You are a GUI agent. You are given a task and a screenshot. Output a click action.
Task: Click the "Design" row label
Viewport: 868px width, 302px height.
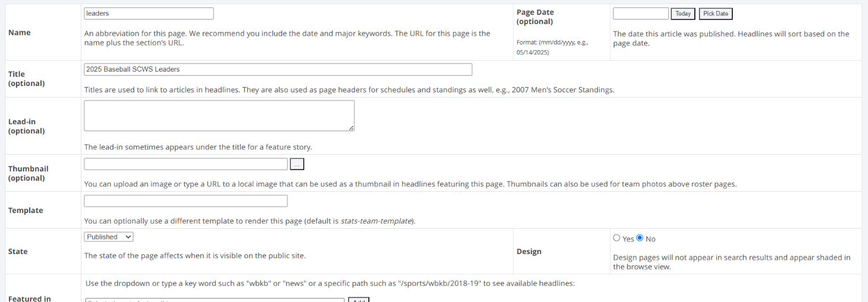coord(530,252)
